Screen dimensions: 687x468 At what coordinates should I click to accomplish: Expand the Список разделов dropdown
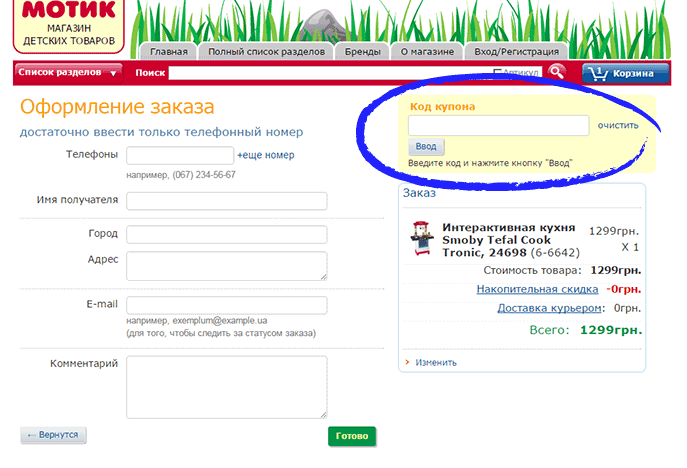67,72
